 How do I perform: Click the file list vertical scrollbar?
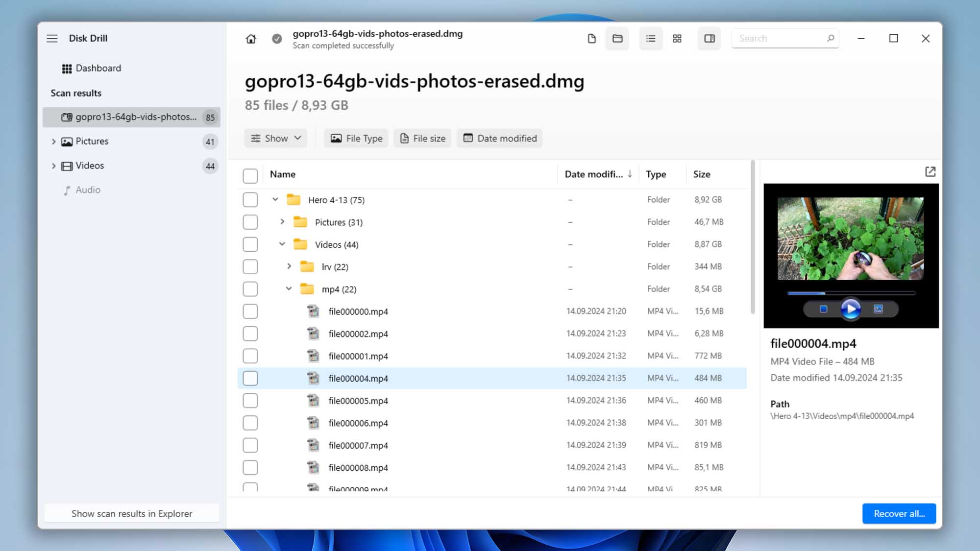(x=753, y=237)
